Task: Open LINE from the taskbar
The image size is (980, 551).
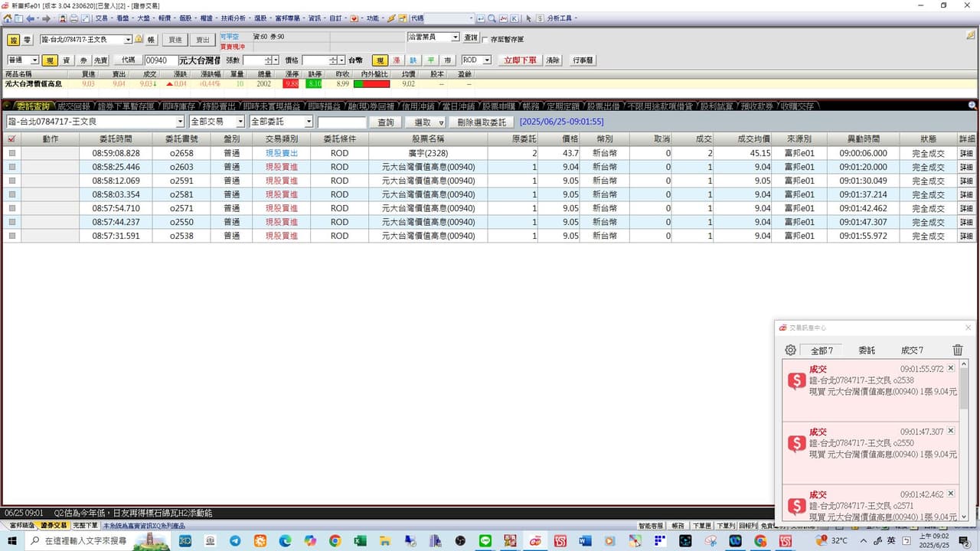Action: click(485, 541)
